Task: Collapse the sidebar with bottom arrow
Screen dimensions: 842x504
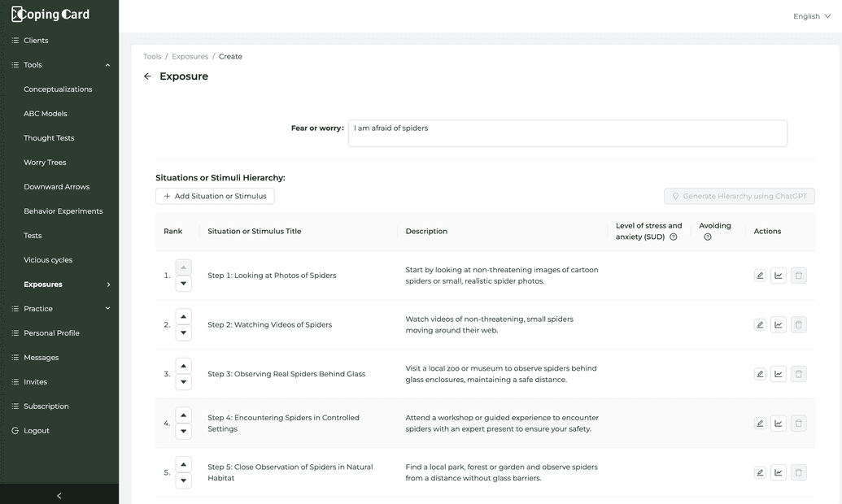Action: [x=59, y=495]
